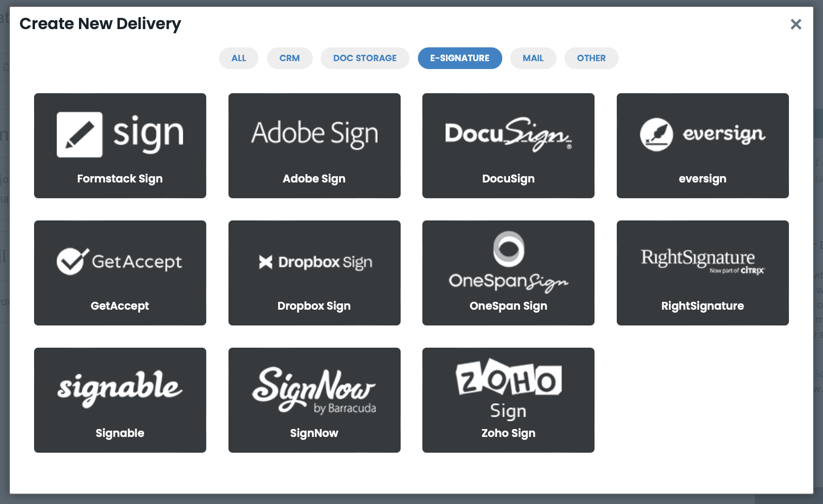Filter integrations by DOC STORAGE
The height and width of the screenshot is (504, 823).
365,58
